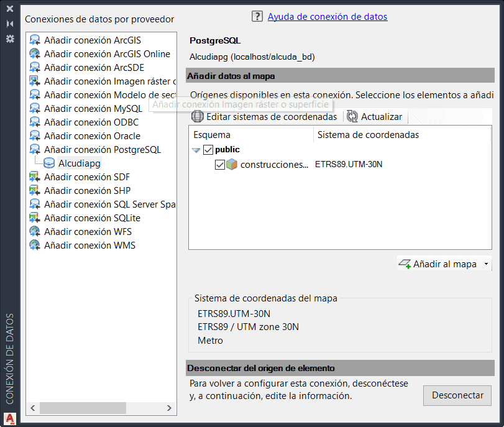Open Ayuda de conexión de datos link

[328, 16]
